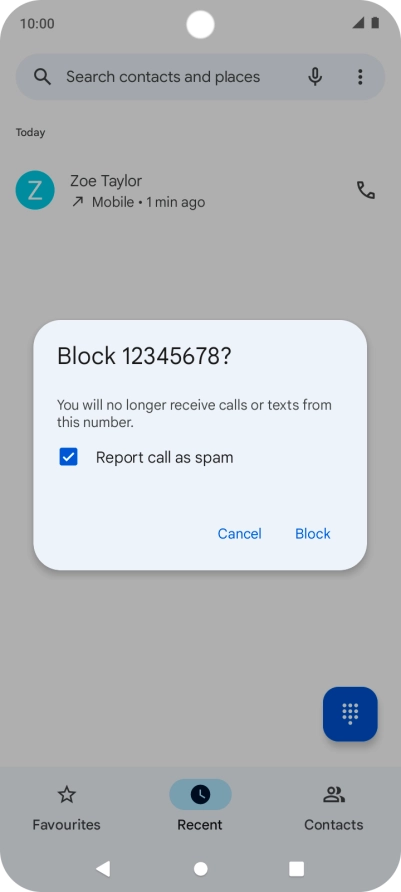Switch to the Favourites tab
The height and width of the screenshot is (892, 401).
coord(67,807)
